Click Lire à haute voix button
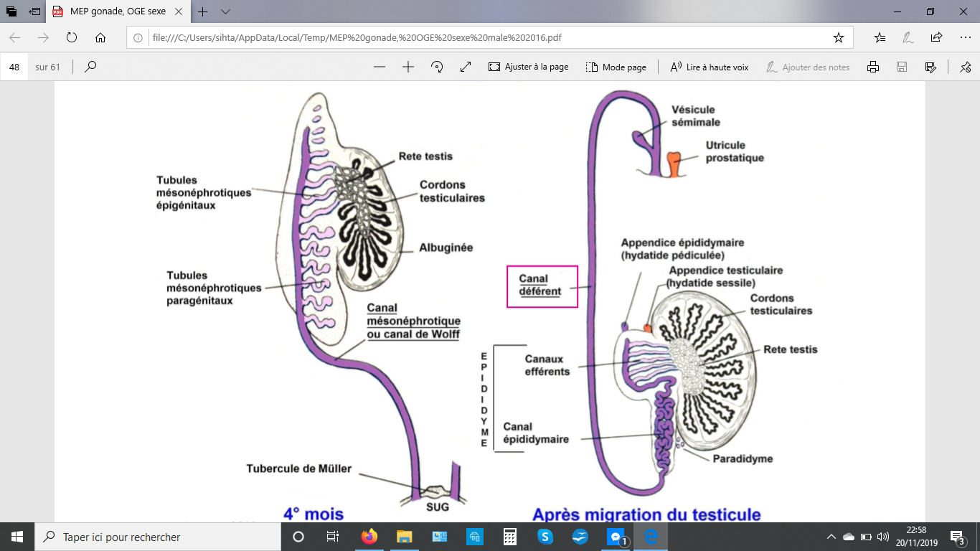 click(x=709, y=67)
